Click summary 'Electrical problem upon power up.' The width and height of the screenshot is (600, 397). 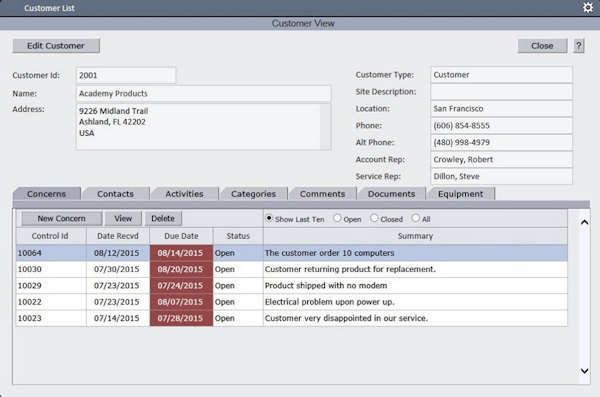[329, 302]
